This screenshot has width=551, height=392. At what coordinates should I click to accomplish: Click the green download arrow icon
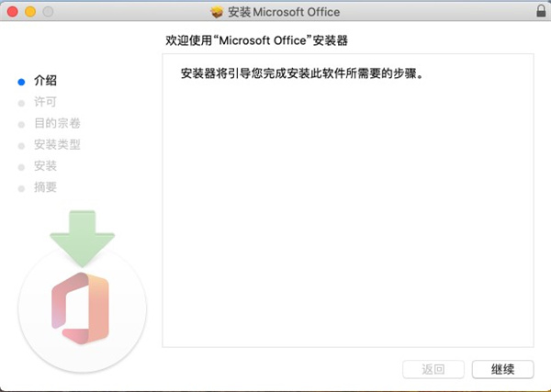coord(83,239)
